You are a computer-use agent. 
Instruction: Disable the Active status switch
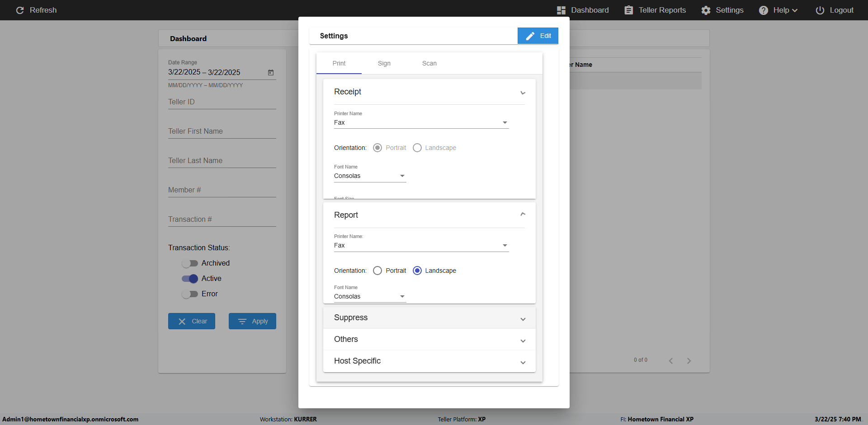[190, 279]
